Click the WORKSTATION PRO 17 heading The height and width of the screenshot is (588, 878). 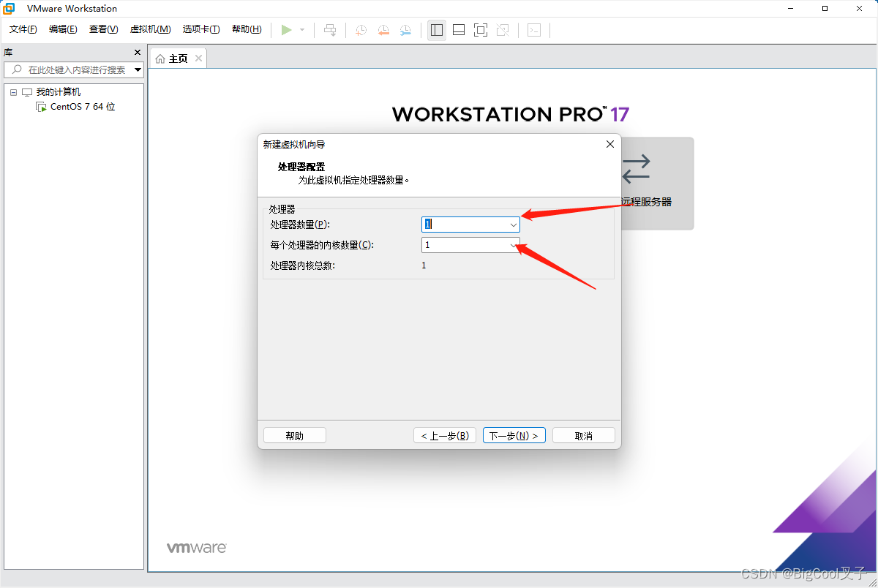tap(510, 114)
